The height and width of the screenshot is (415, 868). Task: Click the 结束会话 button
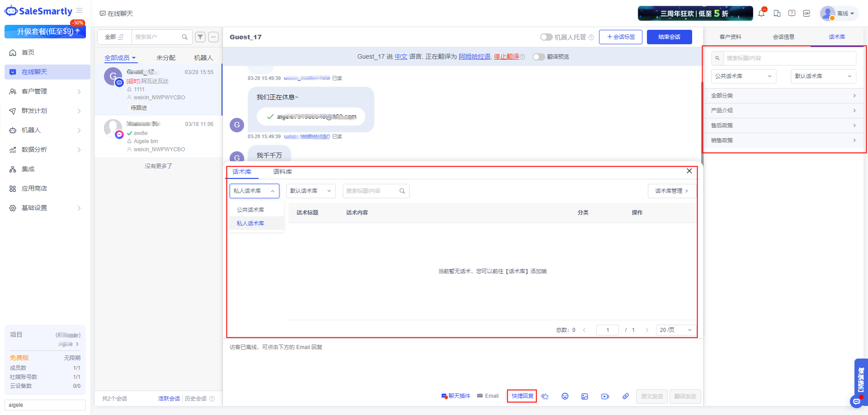click(x=669, y=37)
